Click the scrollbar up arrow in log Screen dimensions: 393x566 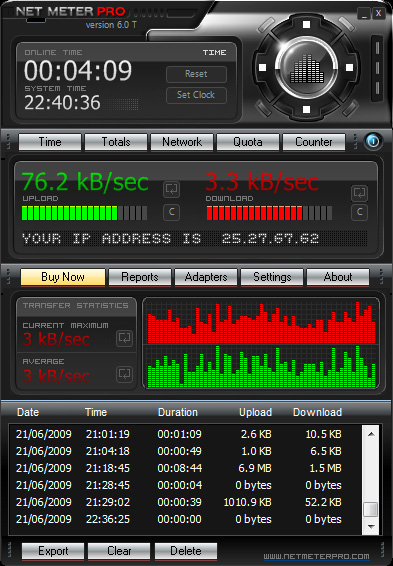(371, 434)
